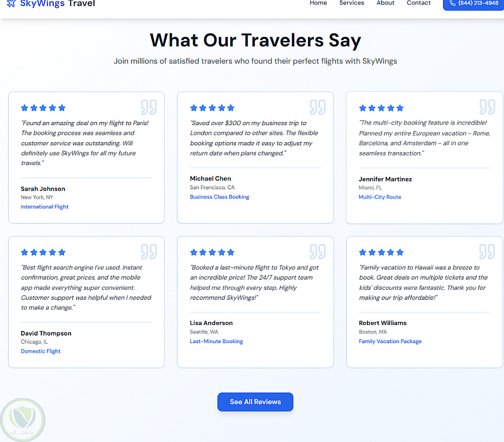Select the Family Vacation Package link
This screenshot has height=442, width=504.
pyautogui.click(x=390, y=342)
